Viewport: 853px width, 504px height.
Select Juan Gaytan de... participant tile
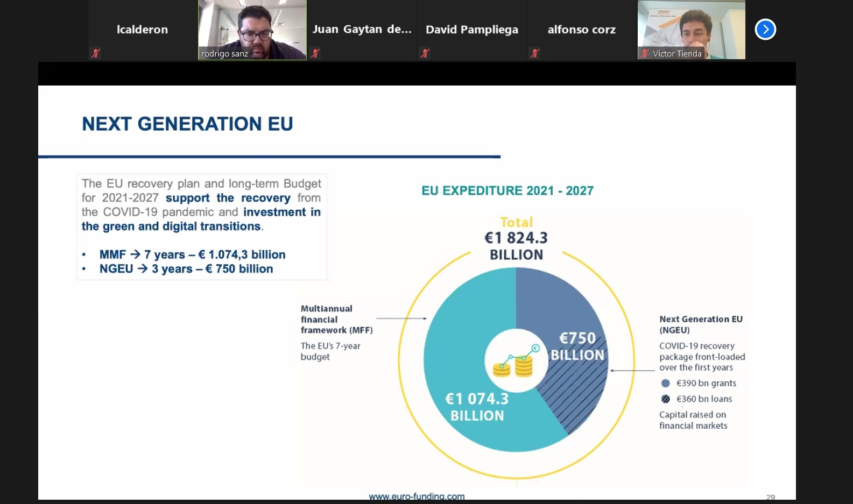(x=362, y=30)
